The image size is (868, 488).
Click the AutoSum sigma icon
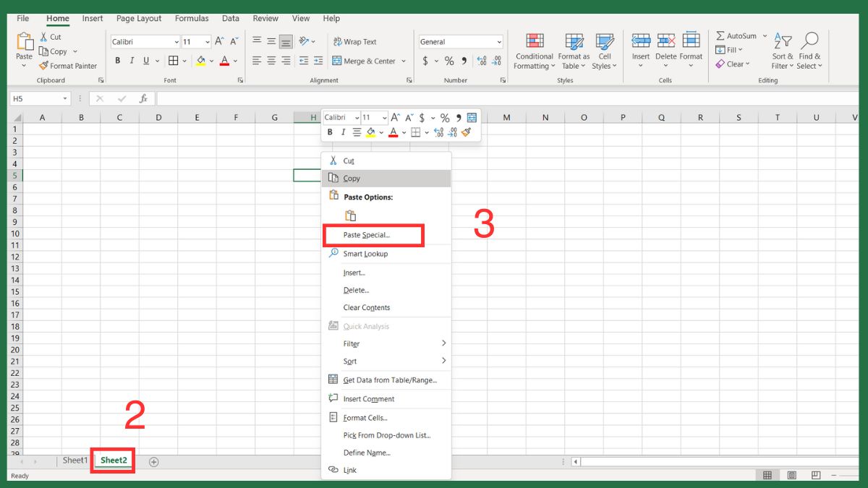click(720, 36)
